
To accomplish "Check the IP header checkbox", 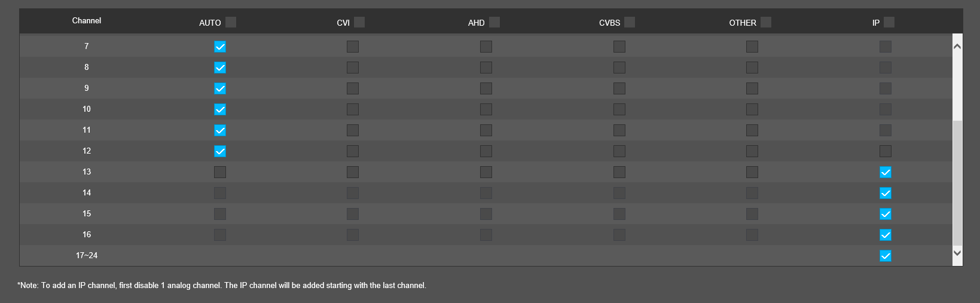I will click(x=889, y=22).
